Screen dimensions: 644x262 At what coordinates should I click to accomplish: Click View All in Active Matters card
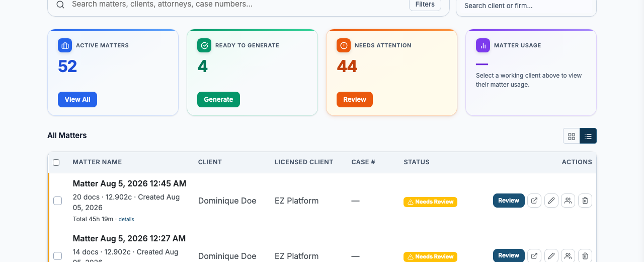pyautogui.click(x=77, y=99)
